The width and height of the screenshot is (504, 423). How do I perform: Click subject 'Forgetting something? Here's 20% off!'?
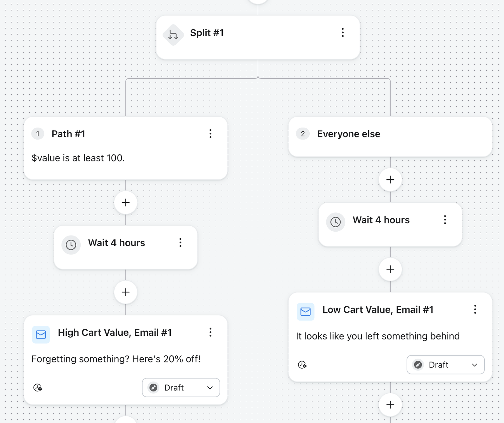116,359
